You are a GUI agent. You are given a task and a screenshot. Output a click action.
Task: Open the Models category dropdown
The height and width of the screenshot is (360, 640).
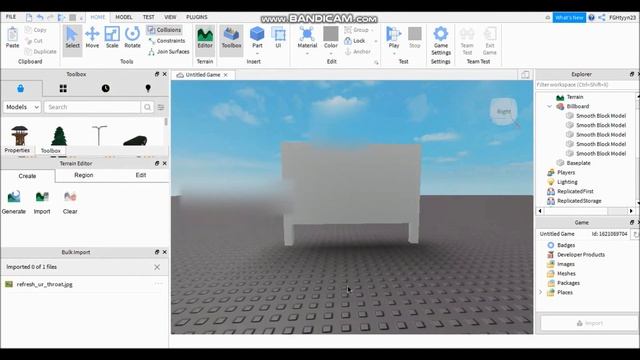pos(22,107)
